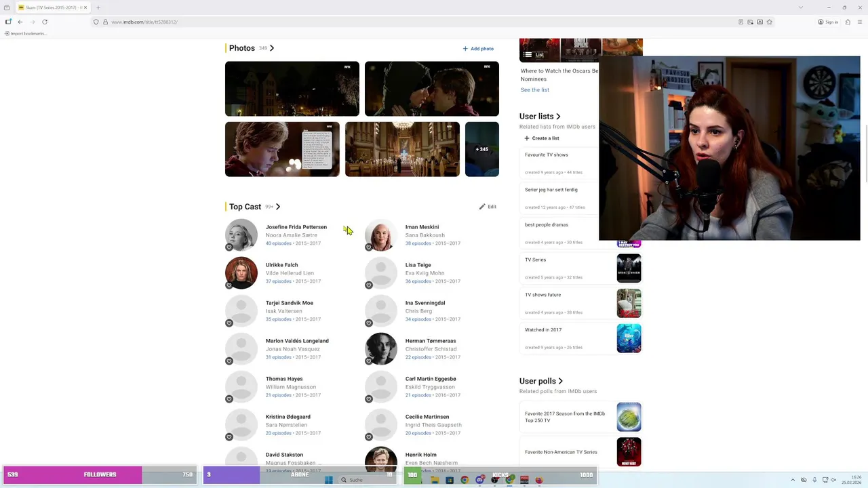Click the plus icon for Add photo
Image resolution: width=868 pixels, height=488 pixels.
point(465,49)
